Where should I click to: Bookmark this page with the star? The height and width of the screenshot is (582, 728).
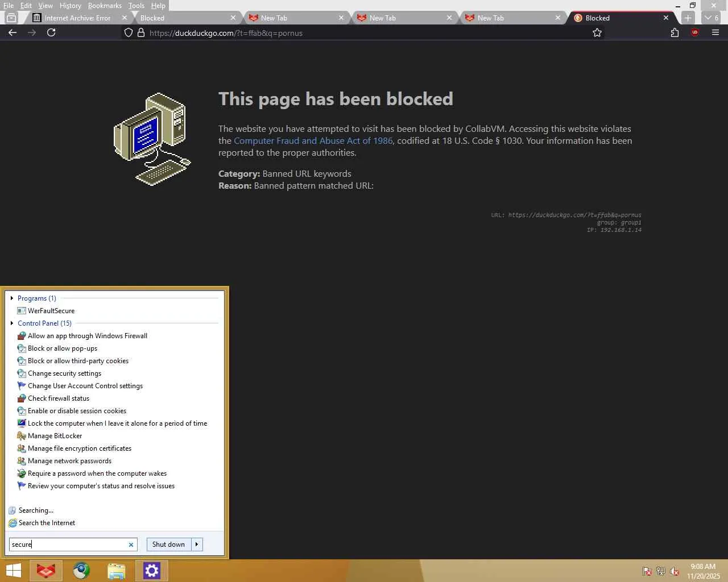click(x=597, y=33)
